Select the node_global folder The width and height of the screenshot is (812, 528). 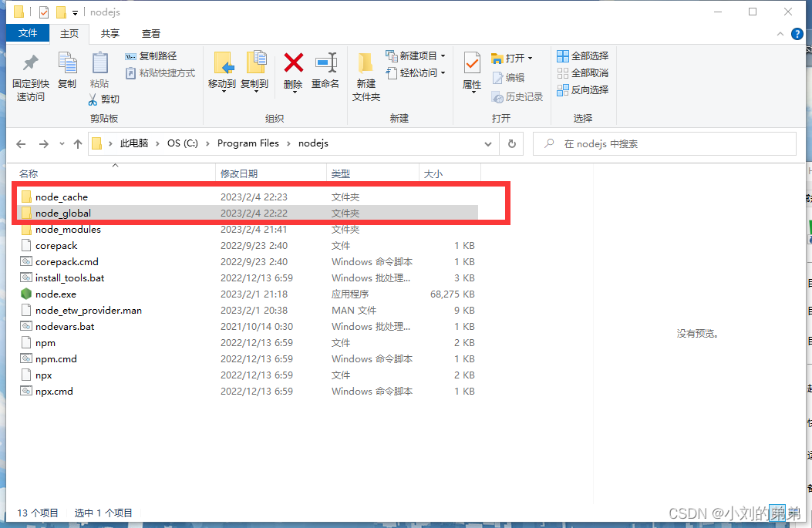[248, 213]
